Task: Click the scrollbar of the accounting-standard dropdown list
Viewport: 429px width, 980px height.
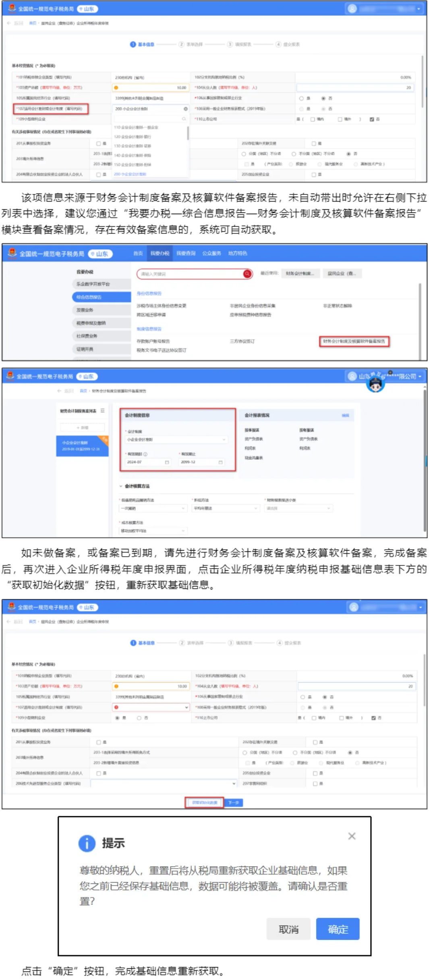Action: (x=188, y=134)
